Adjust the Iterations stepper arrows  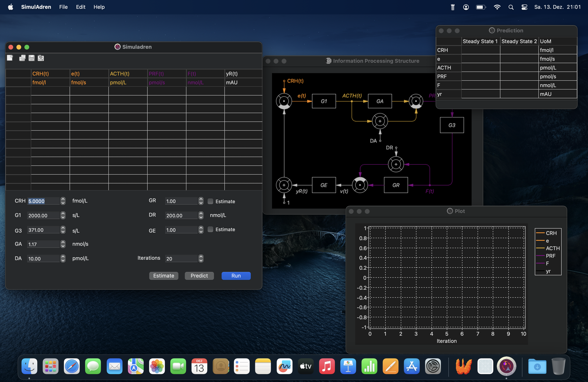[x=201, y=258]
